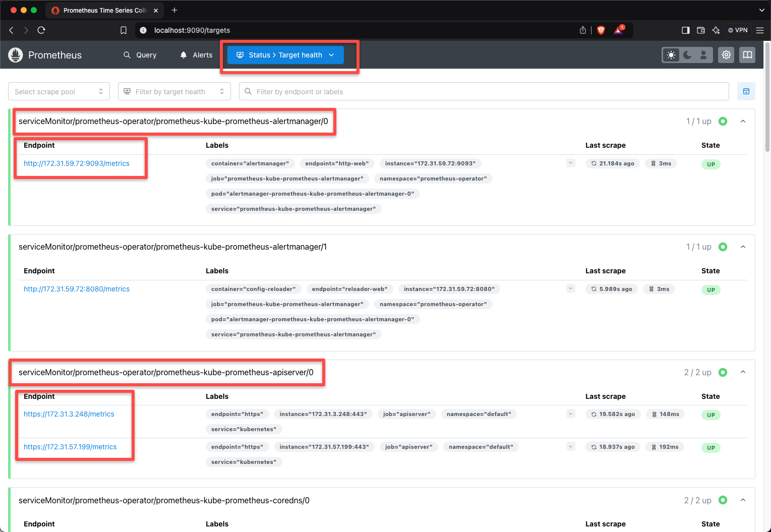
Task: Click the Prometheus logo in the navbar
Action: pos(15,55)
